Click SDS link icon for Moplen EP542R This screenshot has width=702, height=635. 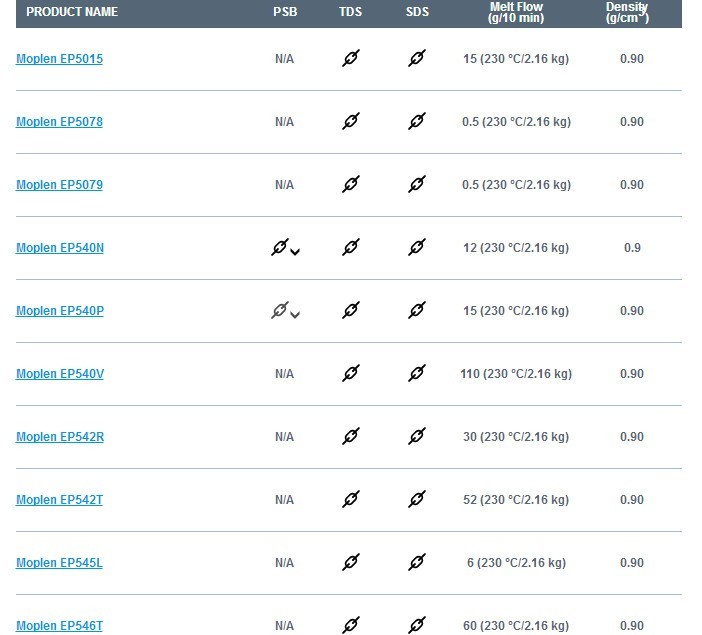417,437
